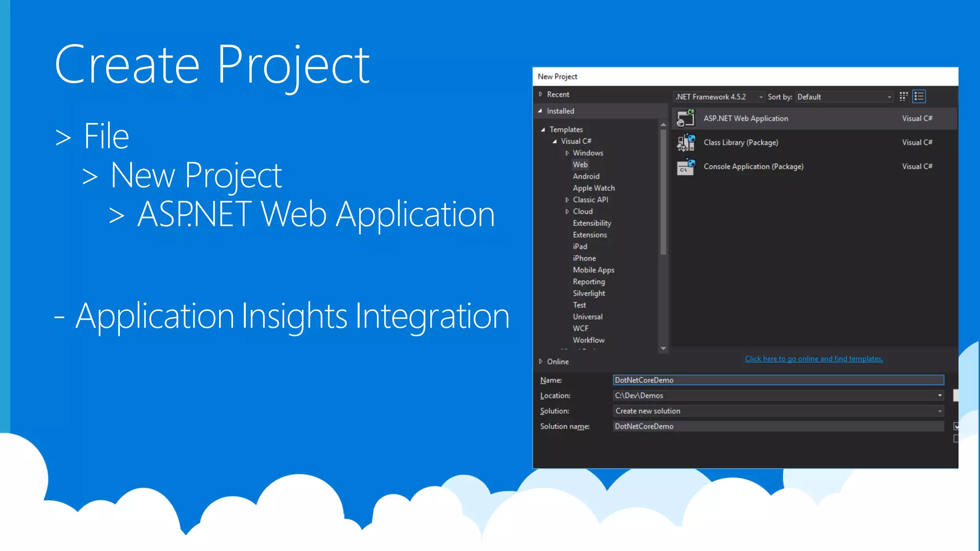Toggle the unchecked checkbox below Solution name
This screenshot has height=551, width=980.
[x=956, y=439]
